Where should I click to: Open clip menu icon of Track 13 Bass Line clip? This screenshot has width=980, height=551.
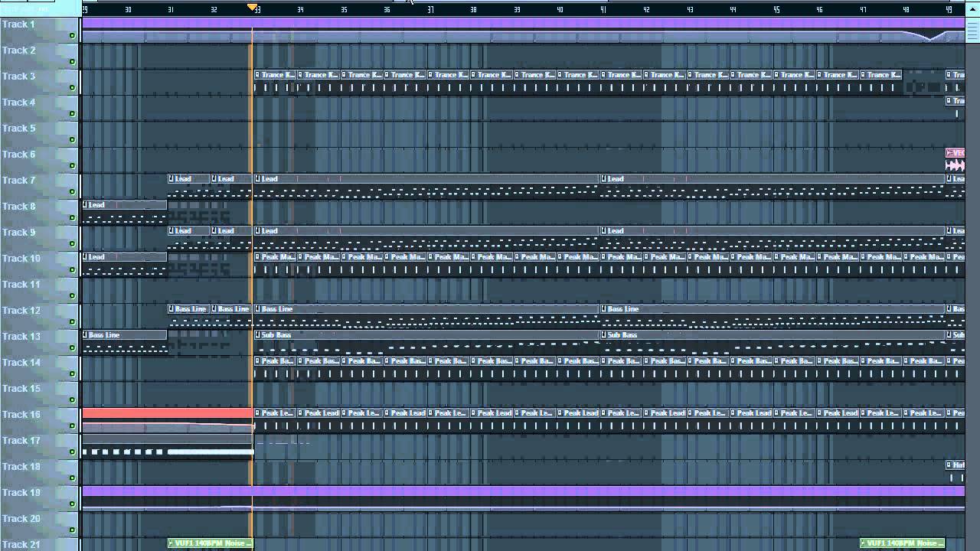click(x=86, y=335)
